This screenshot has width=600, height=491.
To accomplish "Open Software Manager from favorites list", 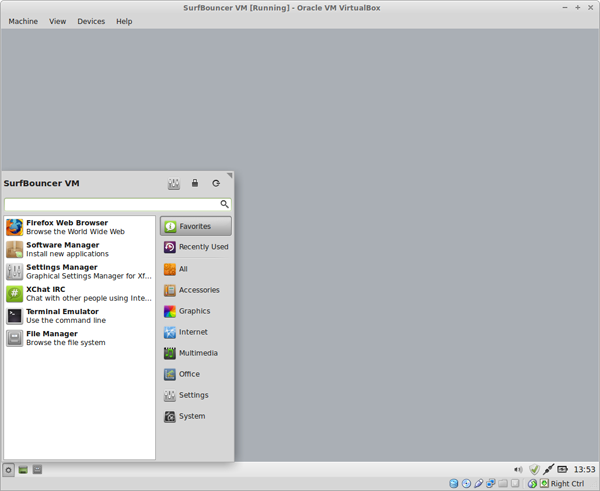I will (x=80, y=249).
